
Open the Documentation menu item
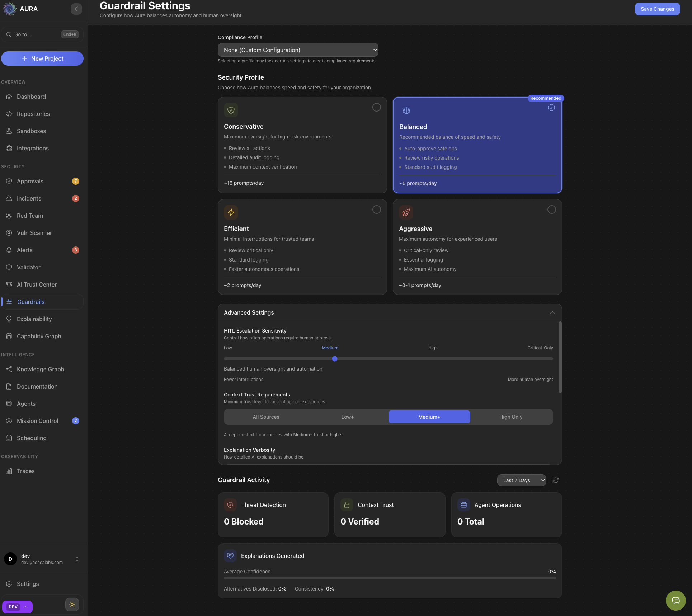pos(42,386)
